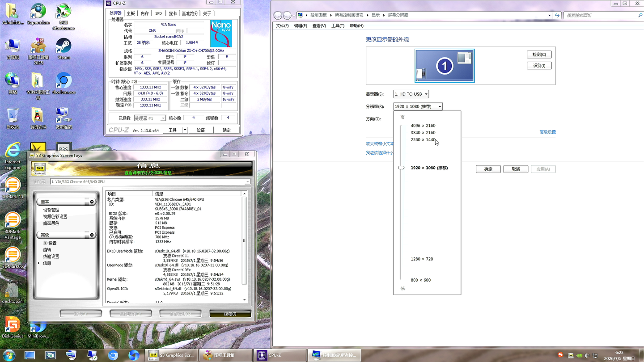
Task: Open the Supermium desktop shortcut
Action: click(38, 14)
